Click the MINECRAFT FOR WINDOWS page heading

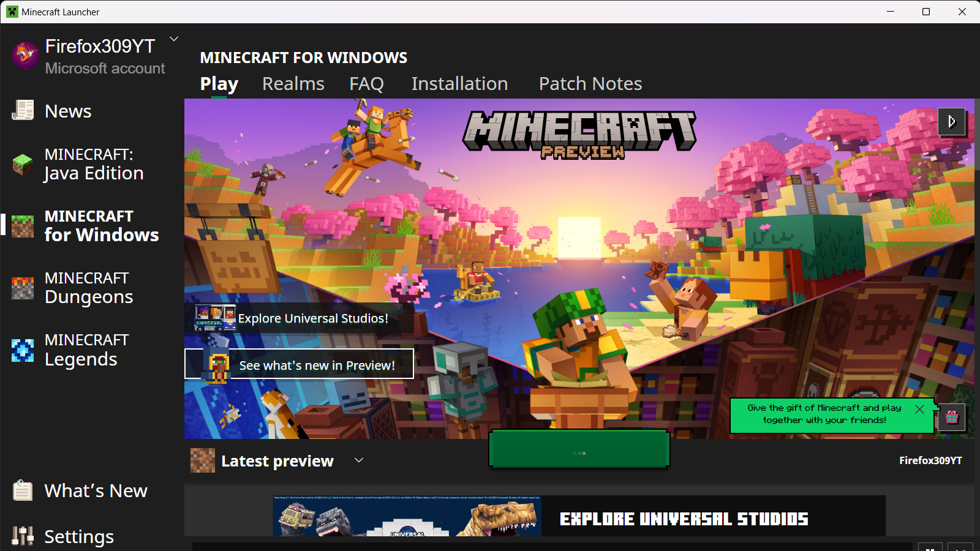pyautogui.click(x=304, y=58)
